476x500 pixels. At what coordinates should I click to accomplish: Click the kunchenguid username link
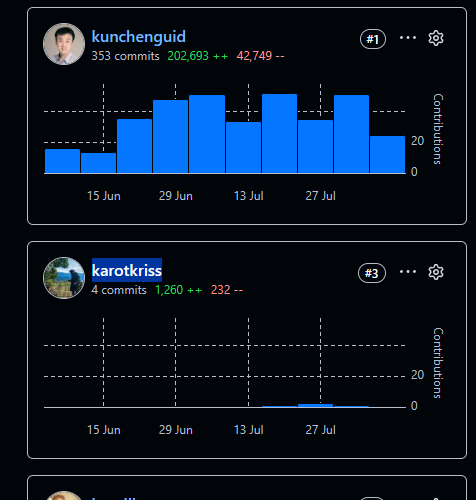pos(138,36)
